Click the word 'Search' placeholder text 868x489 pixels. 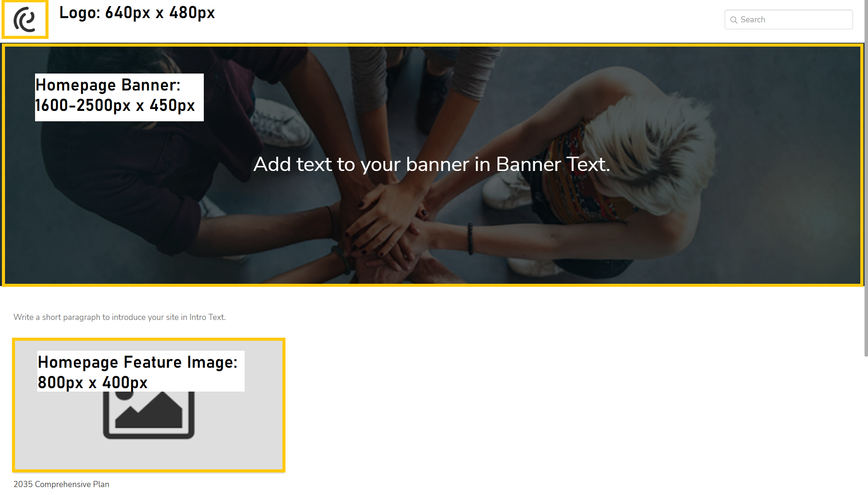coord(753,20)
